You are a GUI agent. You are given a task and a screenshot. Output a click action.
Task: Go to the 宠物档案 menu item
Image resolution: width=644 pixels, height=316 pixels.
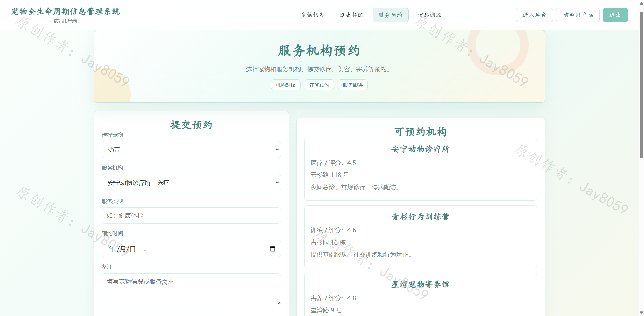313,15
